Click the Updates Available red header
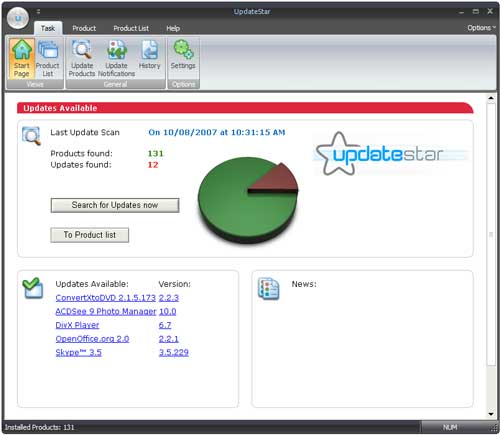The width and height of the screenshot is (500, 435). (x=245, y=108)
